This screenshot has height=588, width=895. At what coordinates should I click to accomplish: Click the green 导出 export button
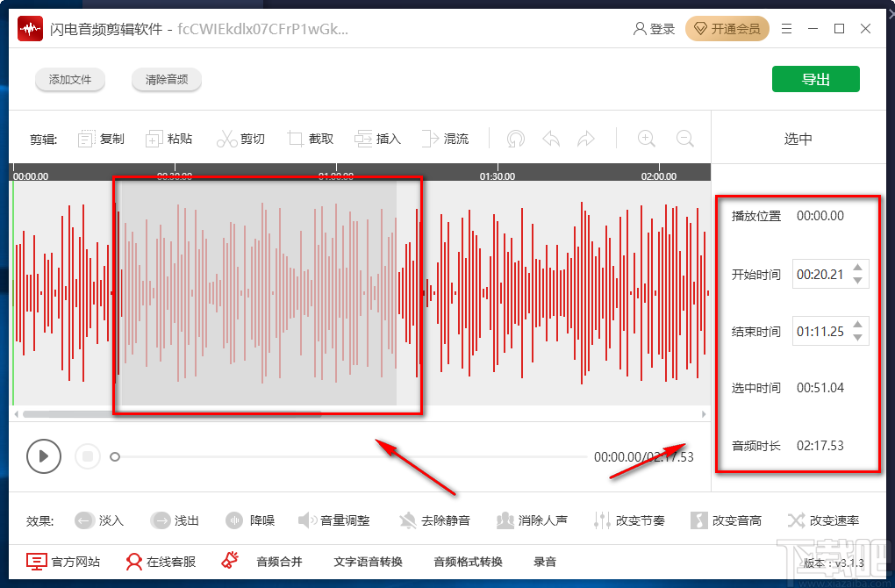pyautogui.click(x=815, y=78)
